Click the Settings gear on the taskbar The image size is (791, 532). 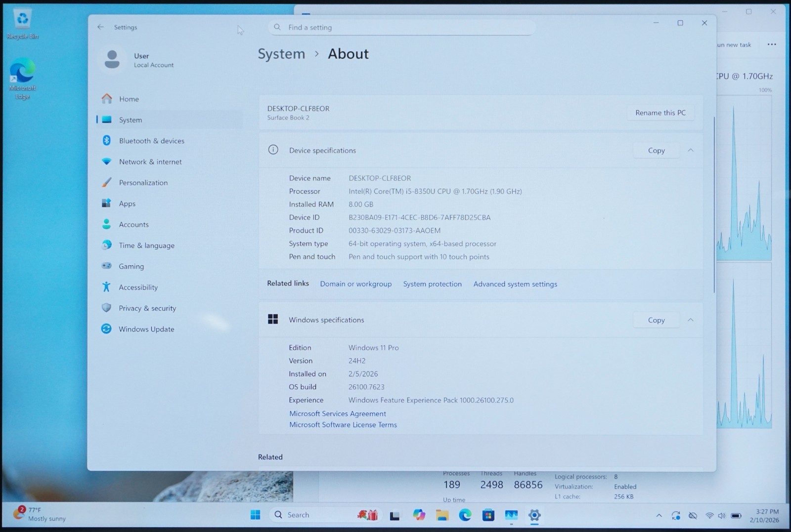[534, 515]
